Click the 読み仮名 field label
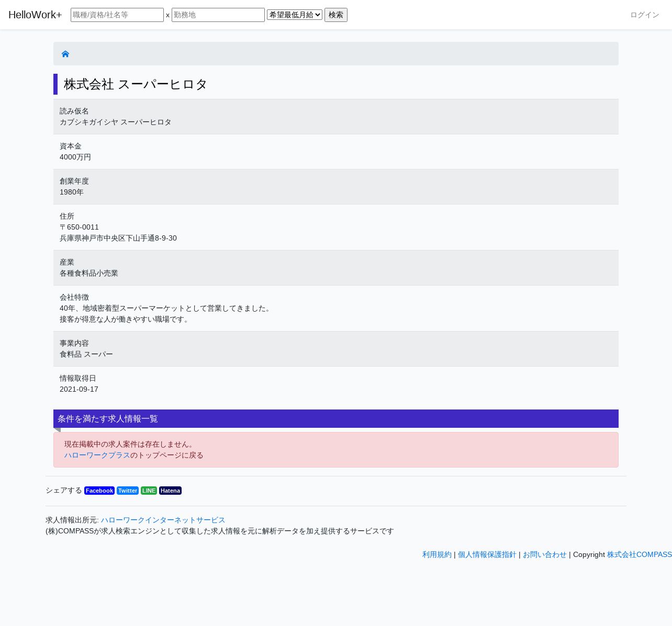The image size is (672, 626). pos(74,111)
